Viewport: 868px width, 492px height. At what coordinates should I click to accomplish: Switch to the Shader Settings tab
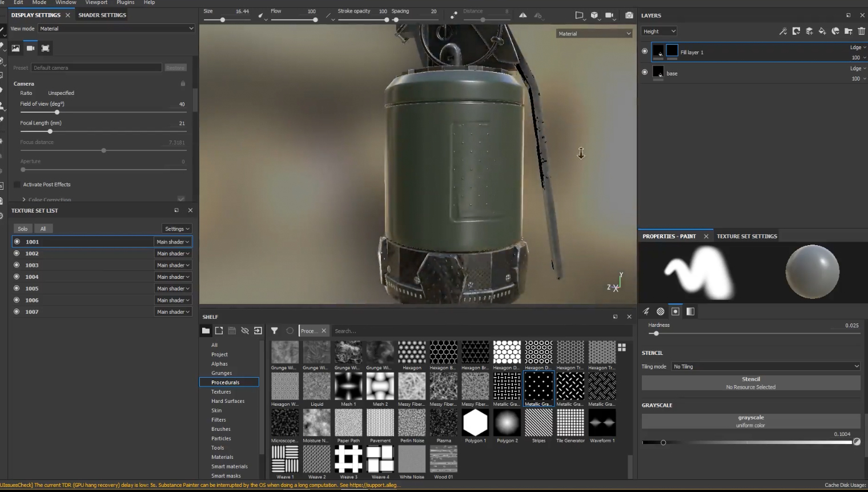(x=102, y=15)
